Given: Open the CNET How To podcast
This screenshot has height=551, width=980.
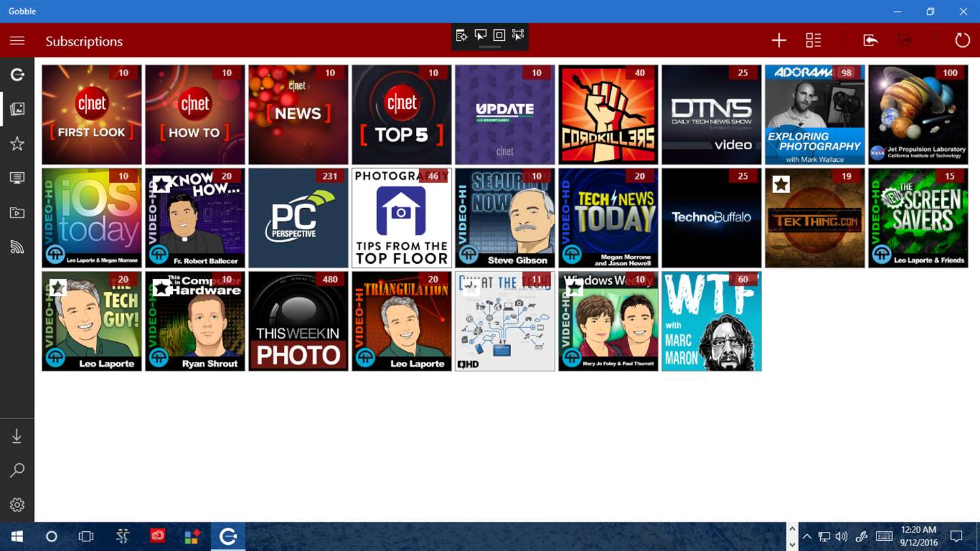Looking at the screenshot, I should [x=195, y=115].
